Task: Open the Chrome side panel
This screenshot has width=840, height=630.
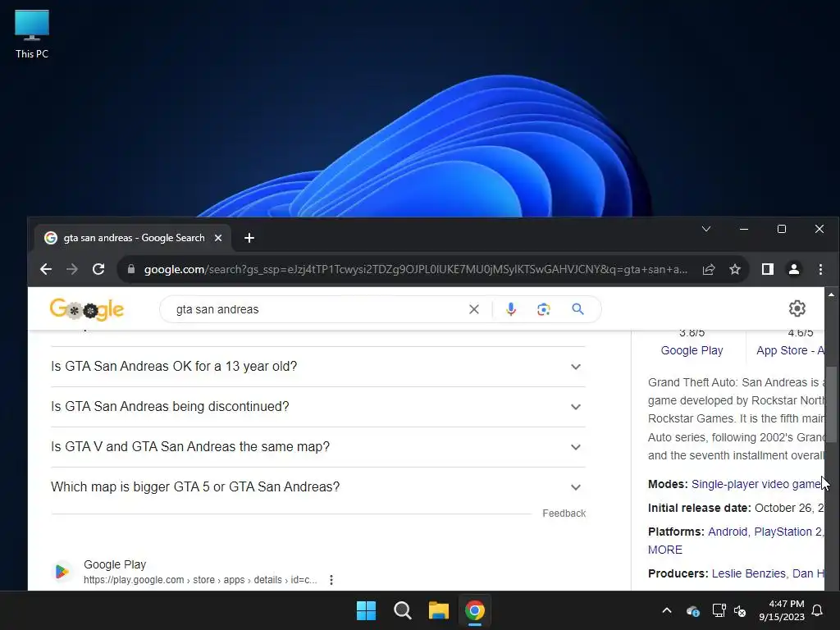Action: click(768, 269)
